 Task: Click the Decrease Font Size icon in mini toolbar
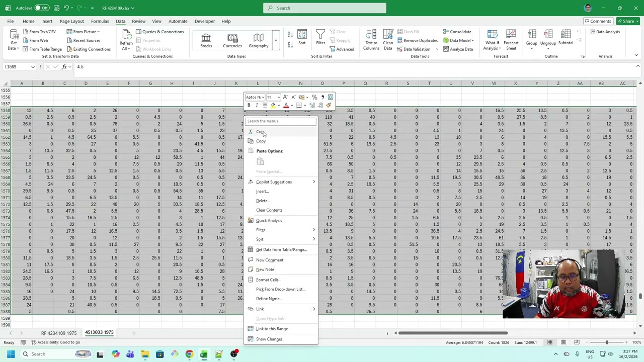tap(294, 97)
